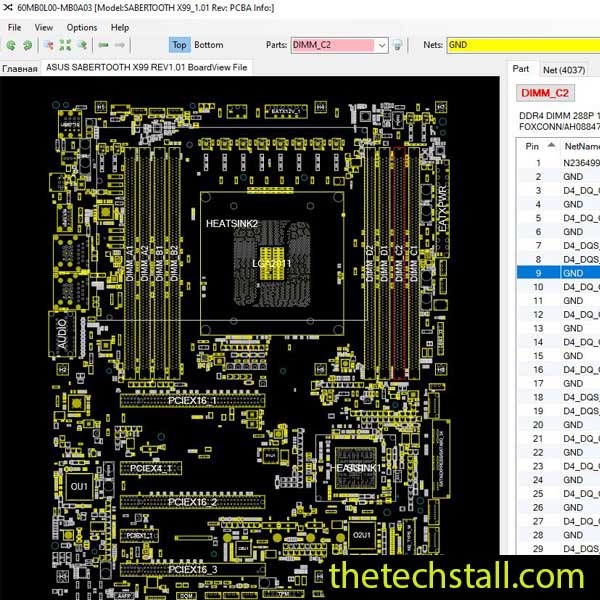This screenshot has height=600, width=600.
Task: Click the O2U1 chip on board
Action: pos(361,535)
